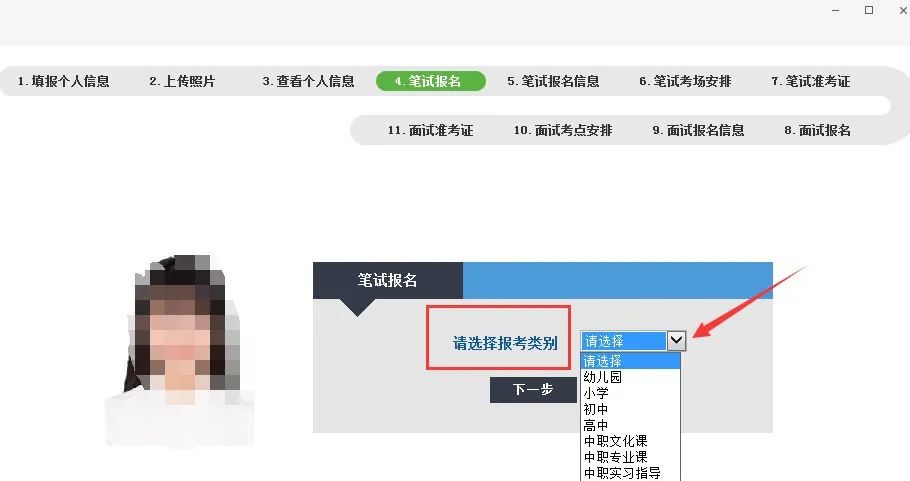910x481 pixels.
Task: Select 中职文化课 from the category list
Action: pyautogui.click(x=630, y=441)
